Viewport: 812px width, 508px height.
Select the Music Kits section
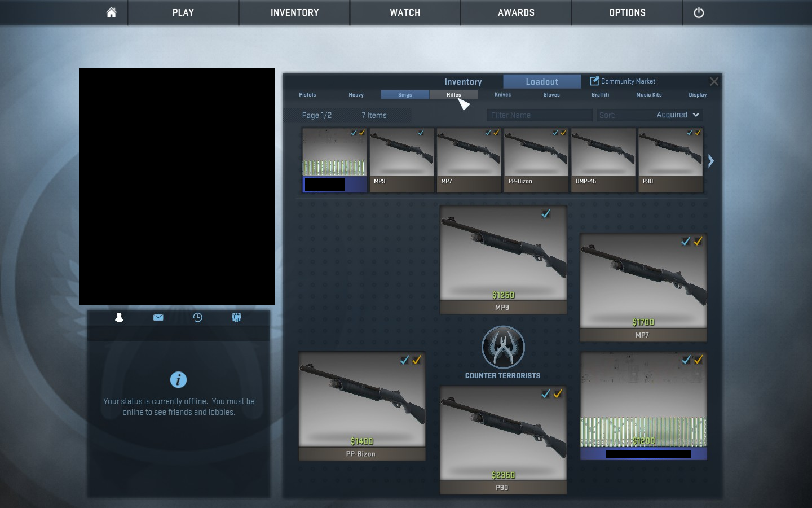point(648,94)
